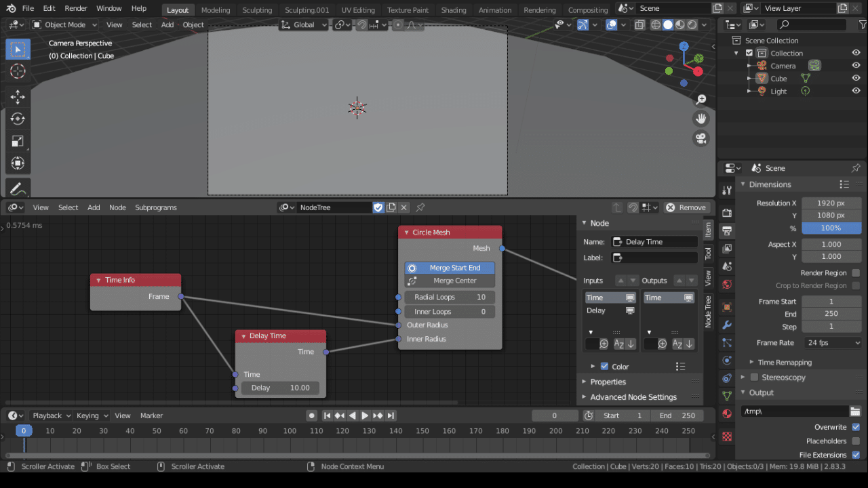This screenshot has width=868, height=488.
Task: Toggle the node Color checkbox
Action: [x=604, y=367]
